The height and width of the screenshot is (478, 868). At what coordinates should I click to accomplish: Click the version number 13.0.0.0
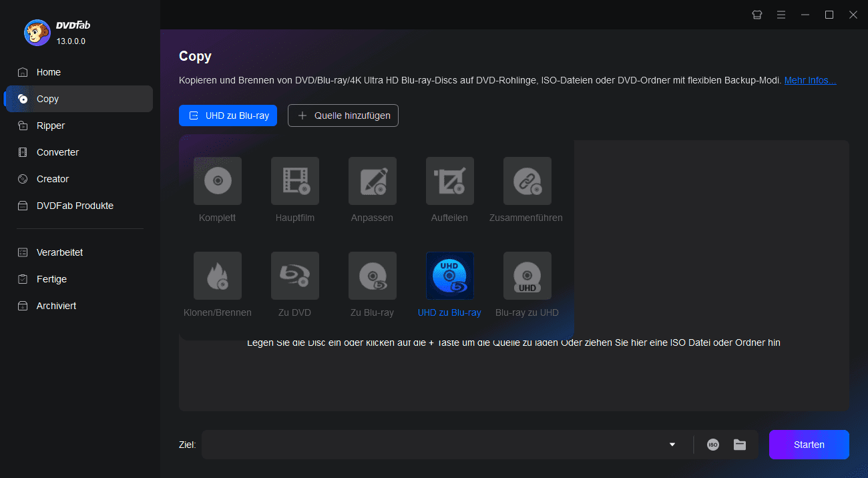point(71,41)
